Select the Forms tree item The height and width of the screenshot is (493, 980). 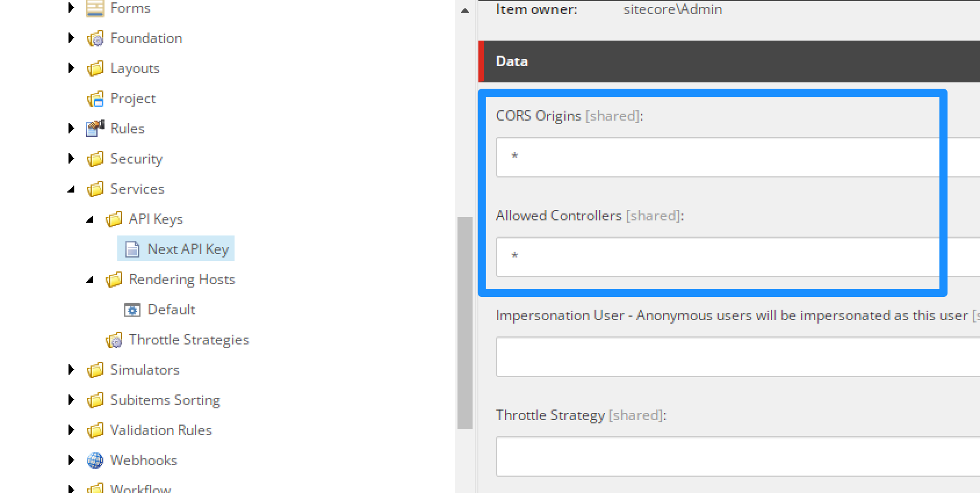[130, 8]
